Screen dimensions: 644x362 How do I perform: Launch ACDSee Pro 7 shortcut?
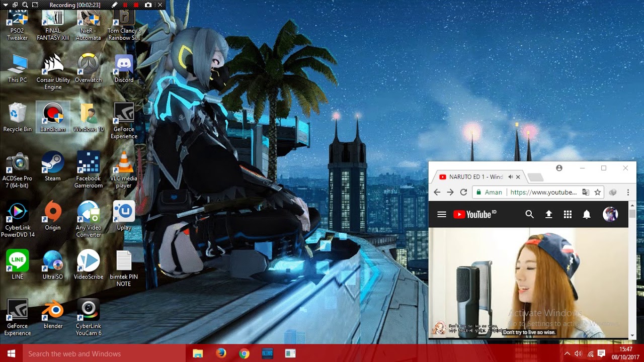(x=18, y=170)
